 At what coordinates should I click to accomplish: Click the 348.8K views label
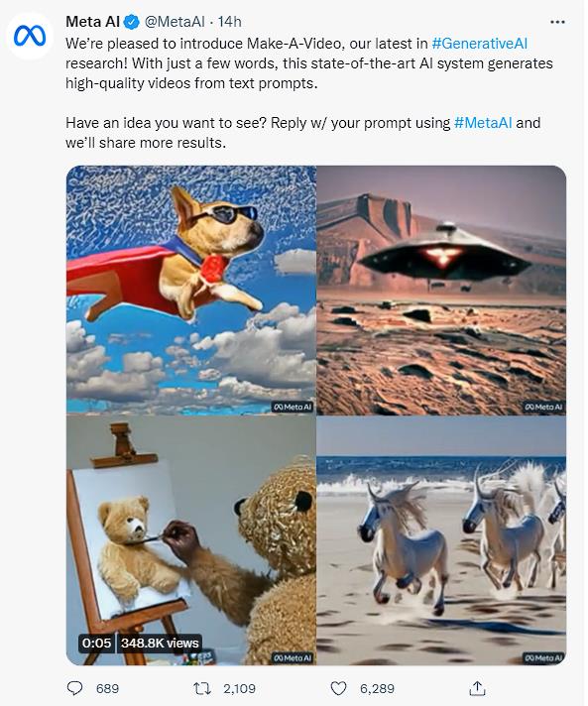(x=160, y=643)
